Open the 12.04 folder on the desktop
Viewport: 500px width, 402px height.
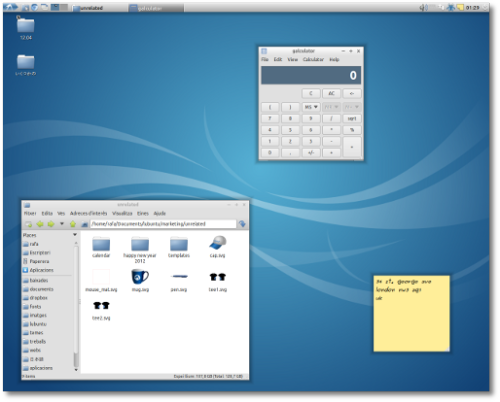(26, 29)
